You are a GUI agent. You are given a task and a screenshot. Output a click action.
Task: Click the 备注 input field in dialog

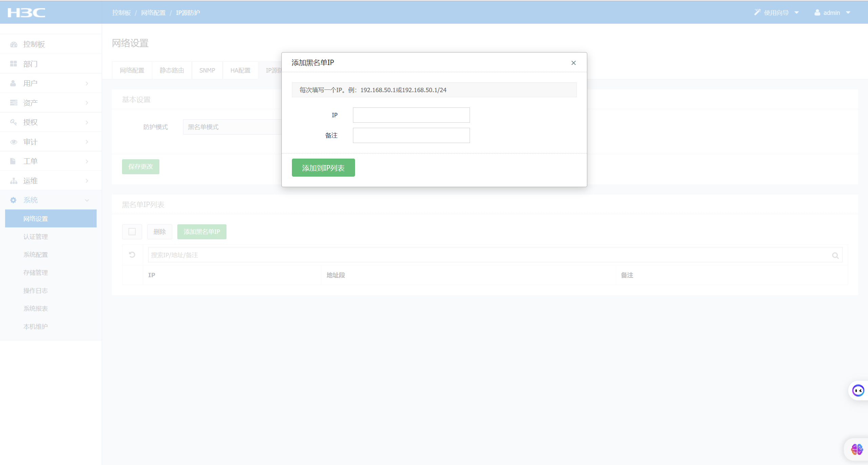411,136
